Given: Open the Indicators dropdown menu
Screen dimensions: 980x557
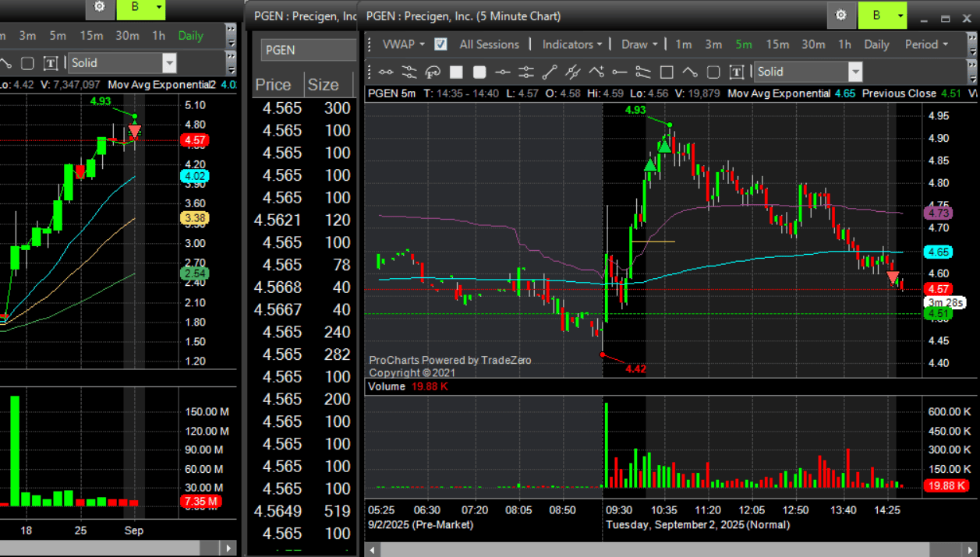Looking at the screenshot, I should 572,44.
